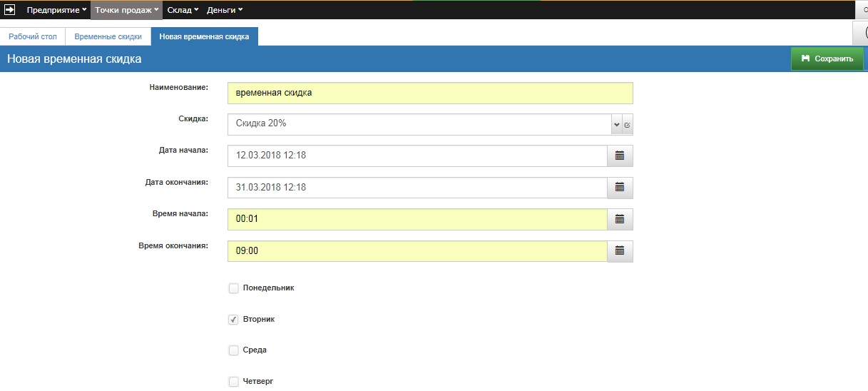Viewport: 868px width, 391px height.
Task: Tick the Среда checkbox
Action: [x=233, y=350]
